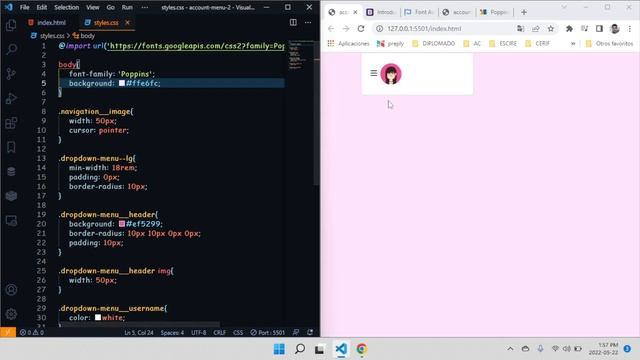Click CSS language mode in status bar
This screenshot has height=360, width=640.
238,333
